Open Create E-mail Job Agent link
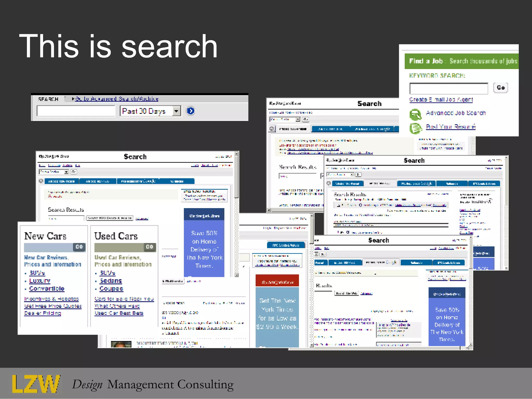The image size is (532, 399). click(441, 100)
